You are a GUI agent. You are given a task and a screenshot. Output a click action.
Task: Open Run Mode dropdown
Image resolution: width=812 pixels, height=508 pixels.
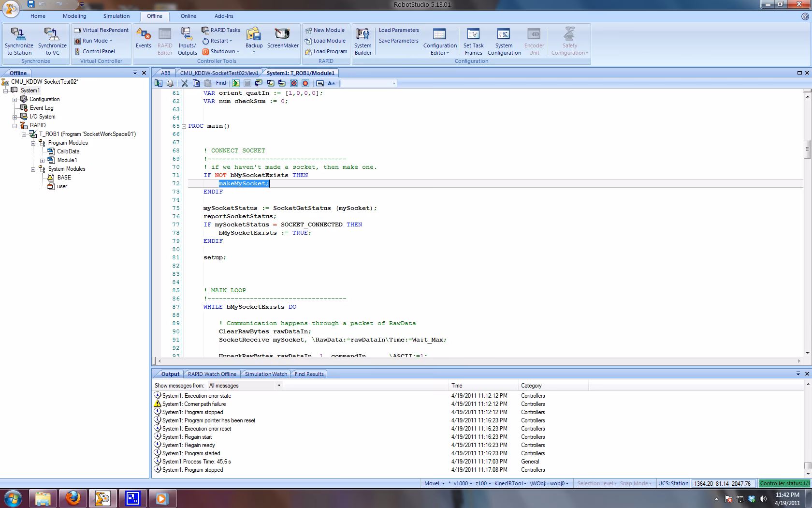(94, 41)
